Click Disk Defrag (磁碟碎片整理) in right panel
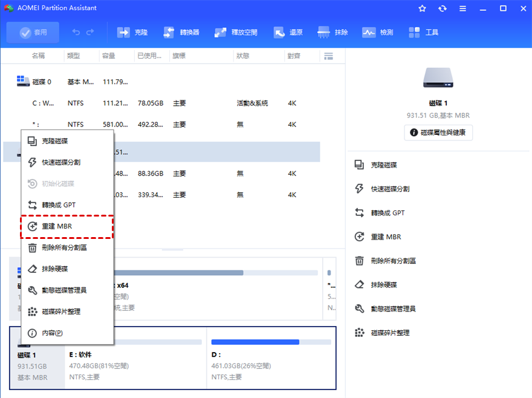532x398 pixels. [390, 333]
